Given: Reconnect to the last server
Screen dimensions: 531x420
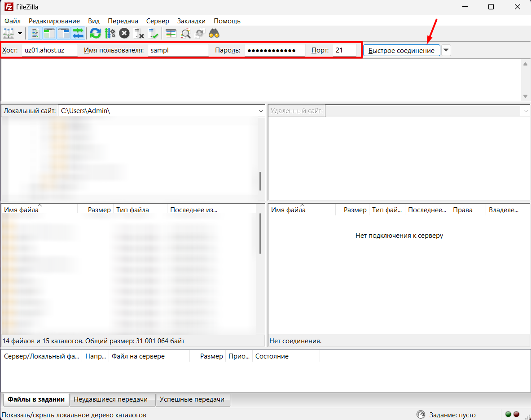Looking at the screenshot, I should pyautogui.click(x=154, y=34).
